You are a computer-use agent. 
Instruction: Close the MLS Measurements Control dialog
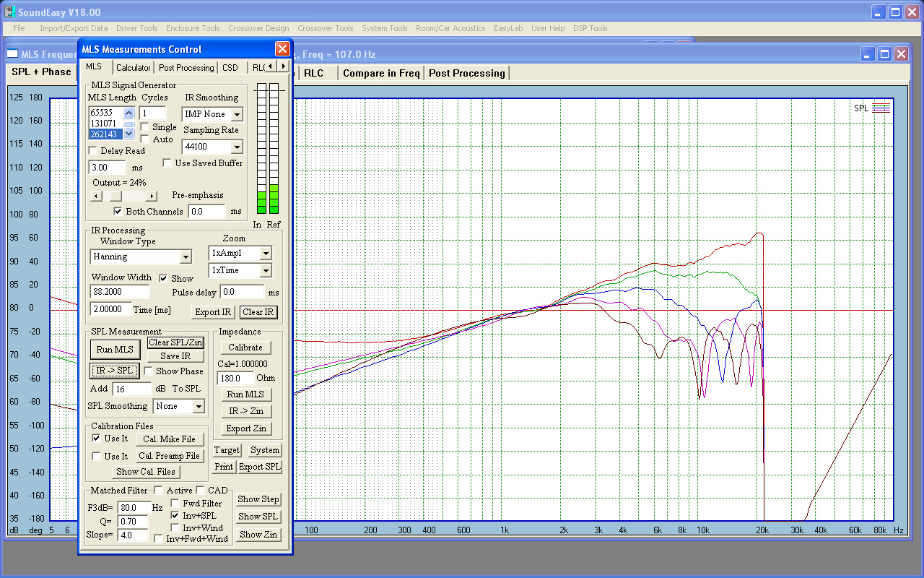282,49
